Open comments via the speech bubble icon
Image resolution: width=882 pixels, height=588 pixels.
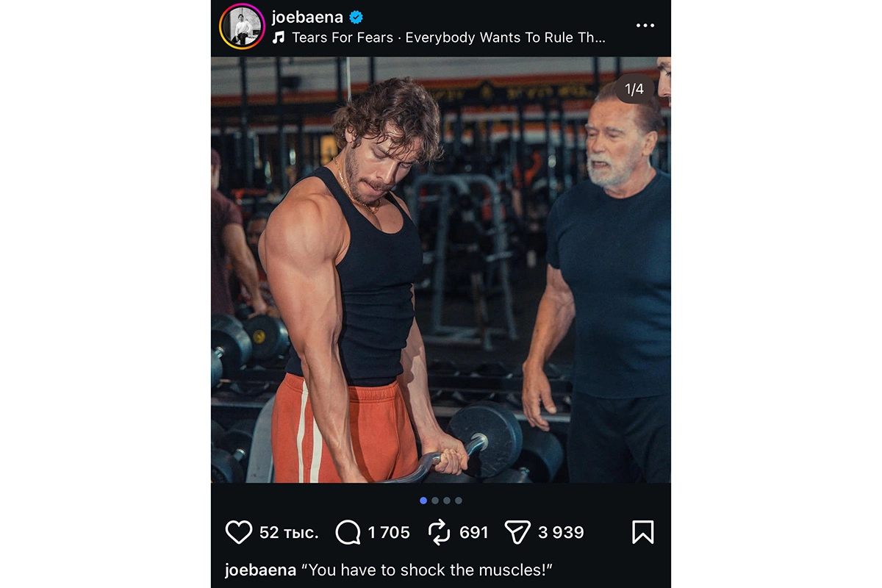pos(348,532)
